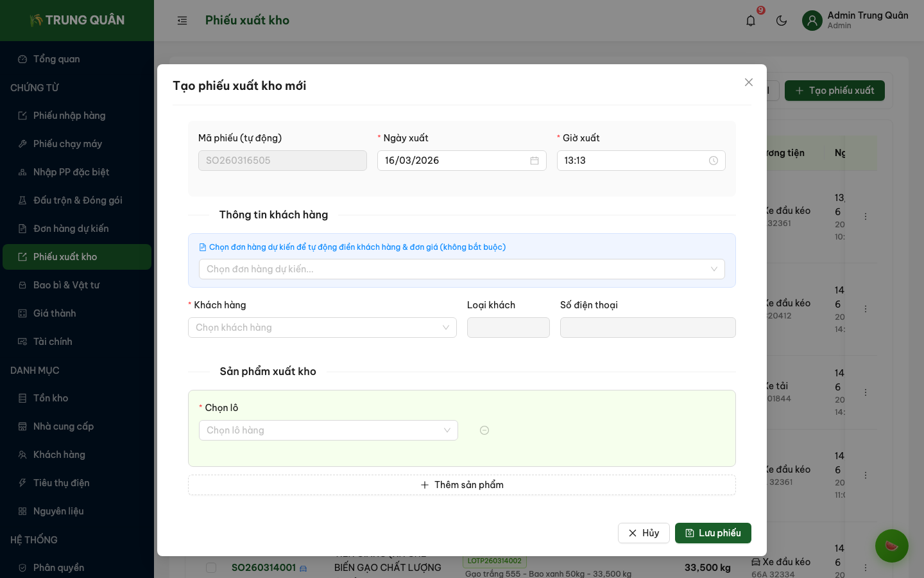Open the Chọn lô hàng dropdown
The height and width of the screenshot is (578, 924).
point(328,430)
